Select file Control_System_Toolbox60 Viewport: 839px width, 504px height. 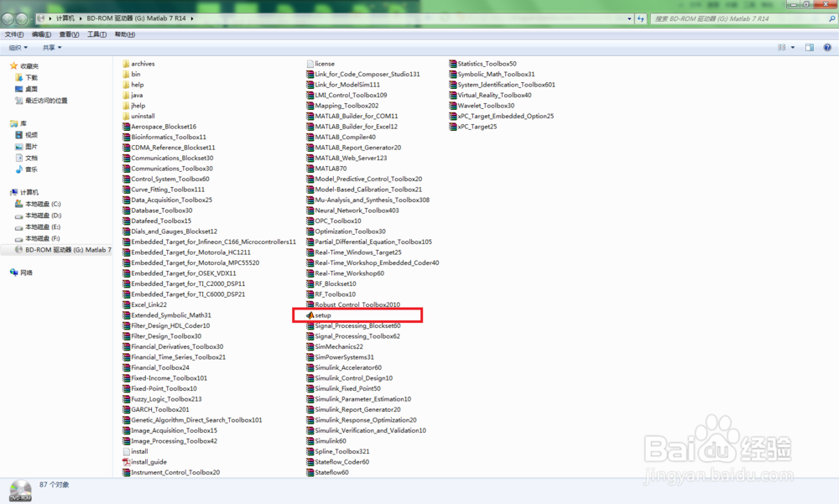pos(170,179)
